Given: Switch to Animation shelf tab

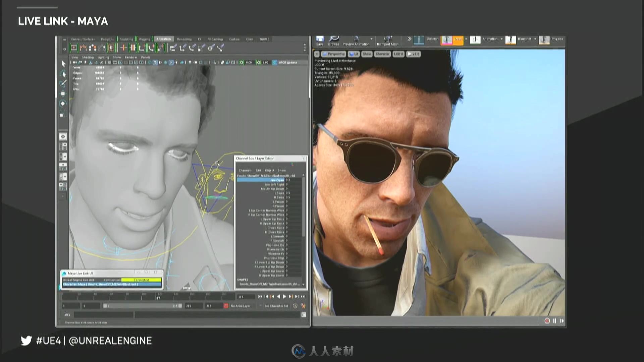Looking at the screenshot, I should [163, 39].
